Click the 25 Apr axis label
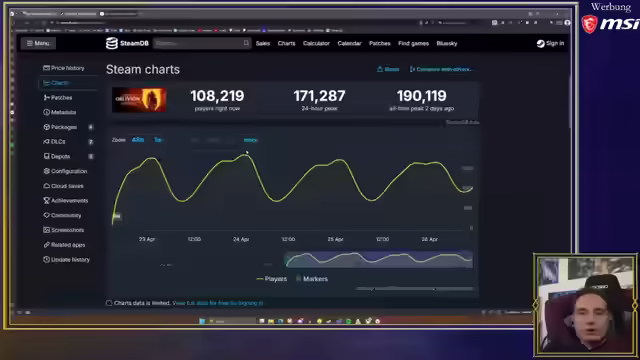The width and height of the screenshot is (640, 360). (x=335, y=239)
